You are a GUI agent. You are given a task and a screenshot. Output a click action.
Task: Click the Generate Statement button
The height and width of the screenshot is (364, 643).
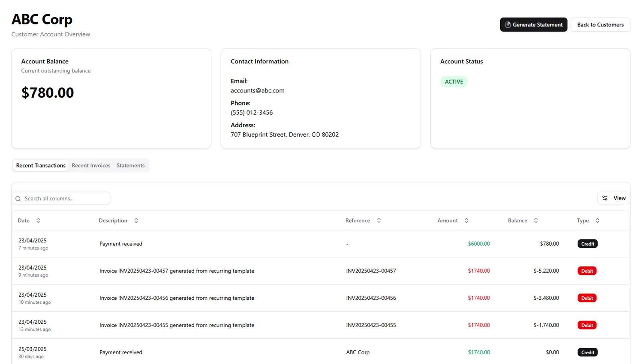tap(534, 25)
